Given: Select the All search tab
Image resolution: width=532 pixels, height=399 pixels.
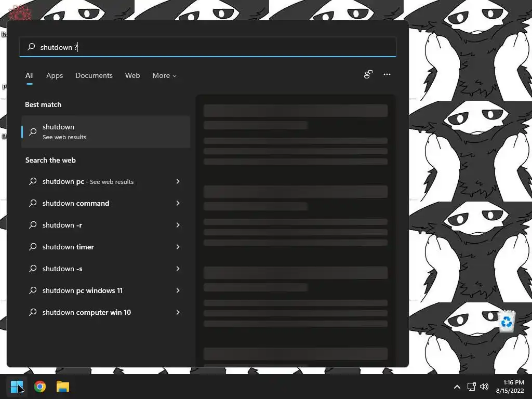Looking at the screenshot, I should [x=30, y=75].
